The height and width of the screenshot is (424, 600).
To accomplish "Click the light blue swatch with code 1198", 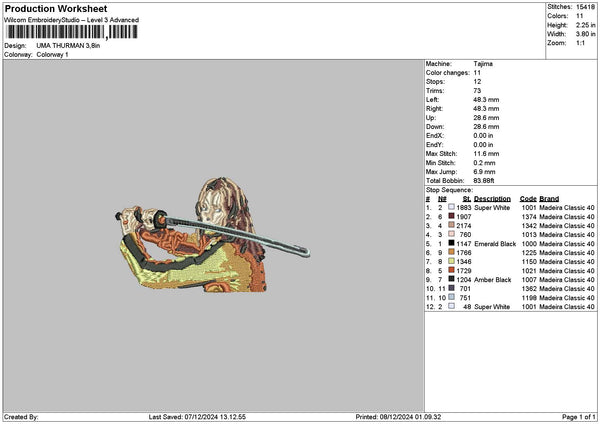I will click(452, 297).
